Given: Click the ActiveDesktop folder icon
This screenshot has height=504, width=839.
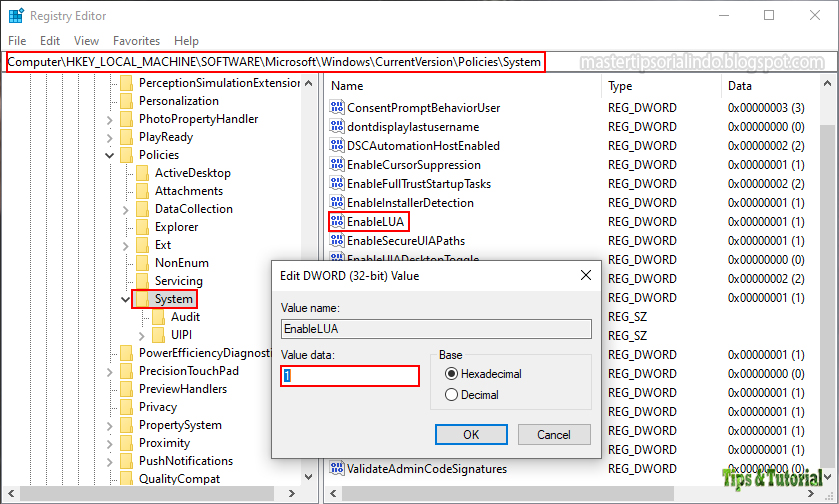Looking at the screenshot, I should [x=143, y=173].
